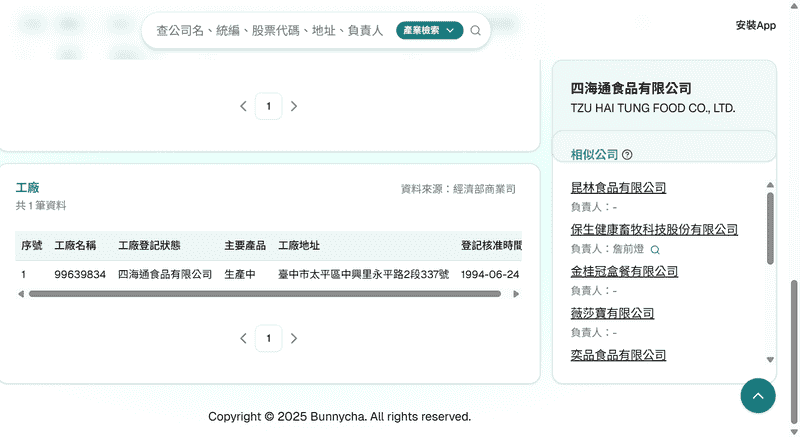Click the search icon next to 詹前燈
800x437 pixels.
tap(655, 249)
